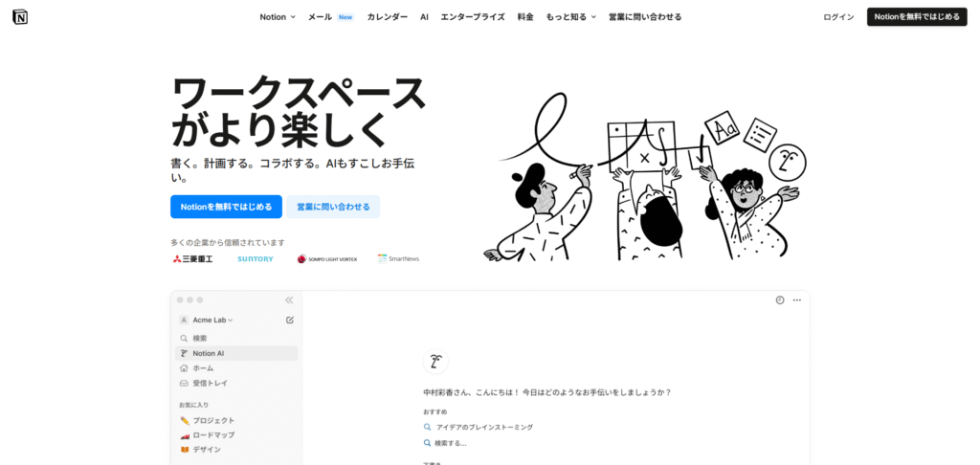The width and height of the screenshot is (980, 465).
Task: Open the 料金 pricing page
Action: (x=525, y=17)
